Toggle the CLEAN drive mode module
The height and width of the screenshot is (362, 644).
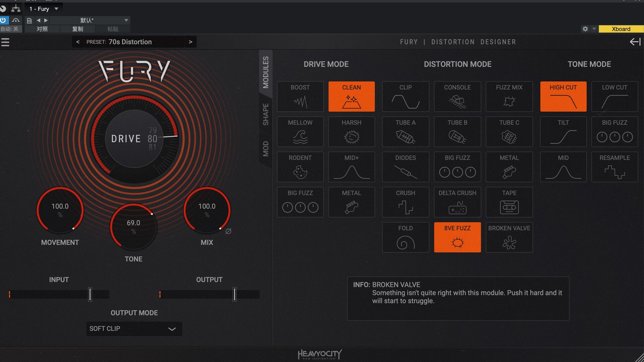point(352,97)
